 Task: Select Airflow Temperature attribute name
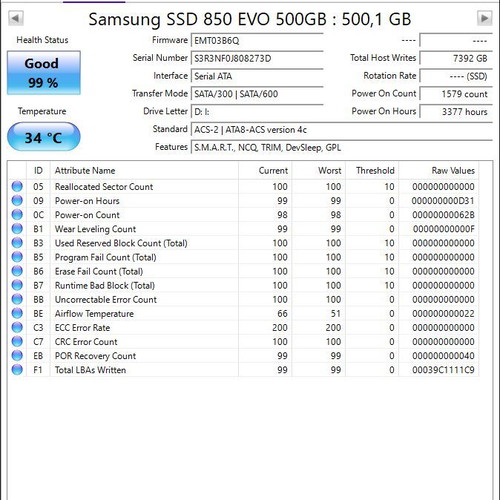94,314
